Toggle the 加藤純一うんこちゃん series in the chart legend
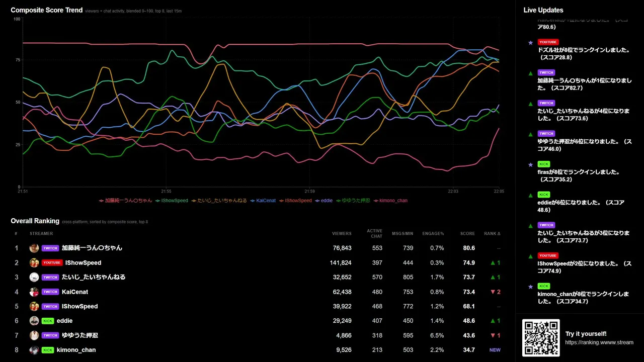 click(126, 201)
